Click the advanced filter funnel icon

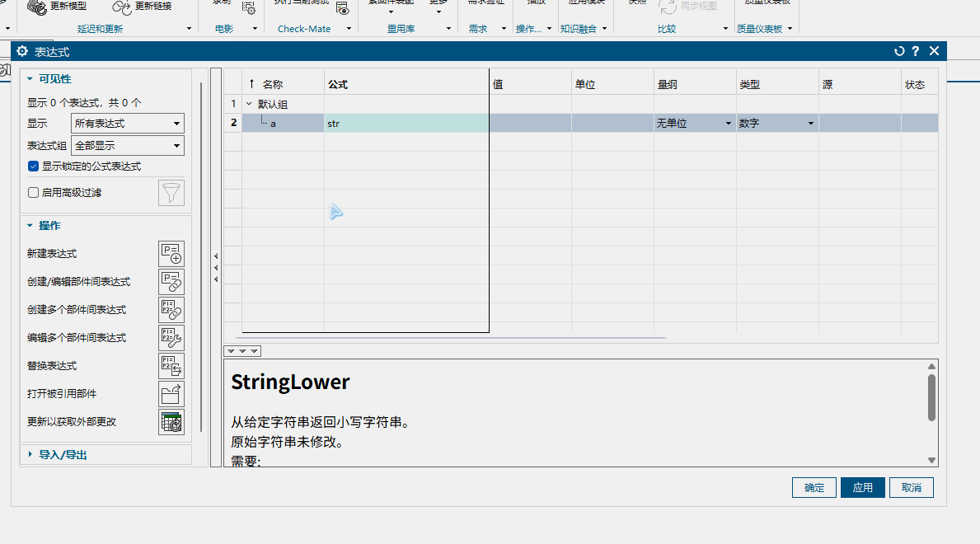(x=171, y=193)
